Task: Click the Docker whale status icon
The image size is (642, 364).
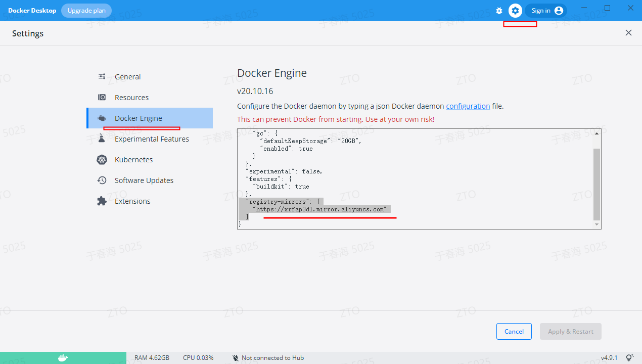Action: (x=63, y=358)
